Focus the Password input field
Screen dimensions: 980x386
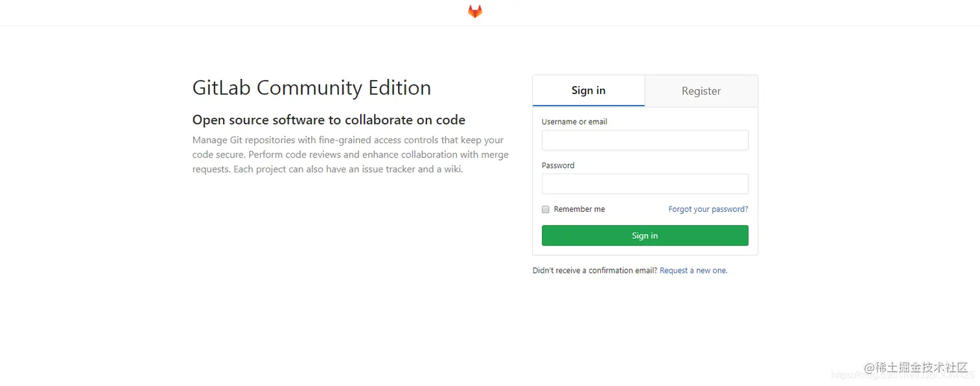645,184
